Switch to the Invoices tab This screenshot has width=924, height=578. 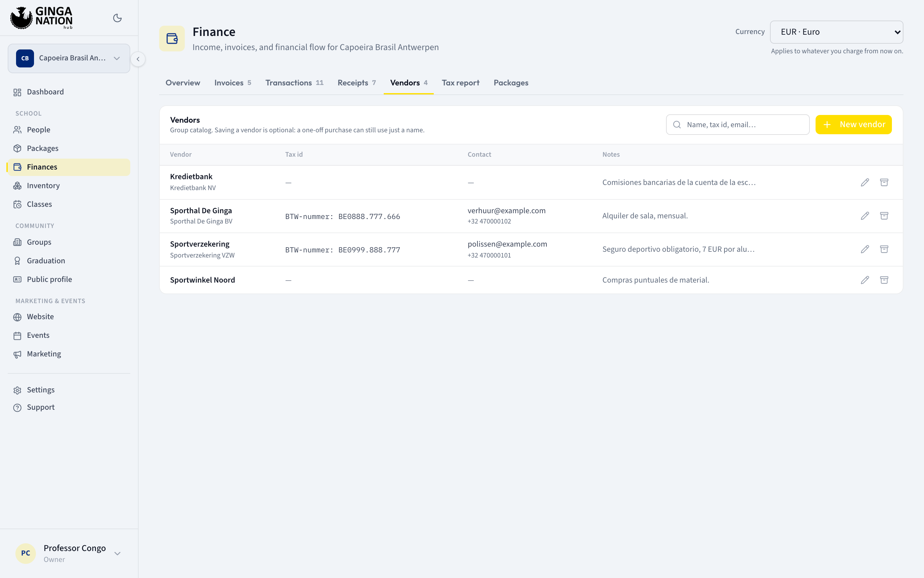(x=233, y=83)
